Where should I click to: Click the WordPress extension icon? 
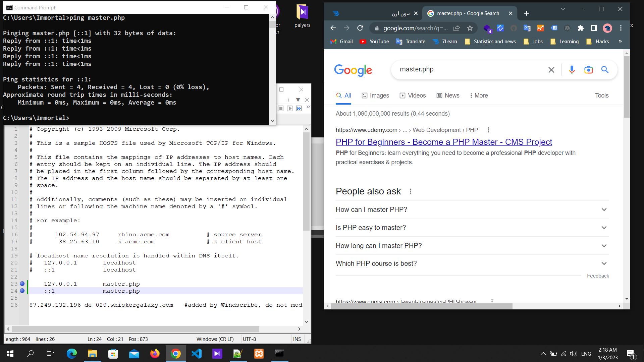pyautogui.click(x=567, y=28)
